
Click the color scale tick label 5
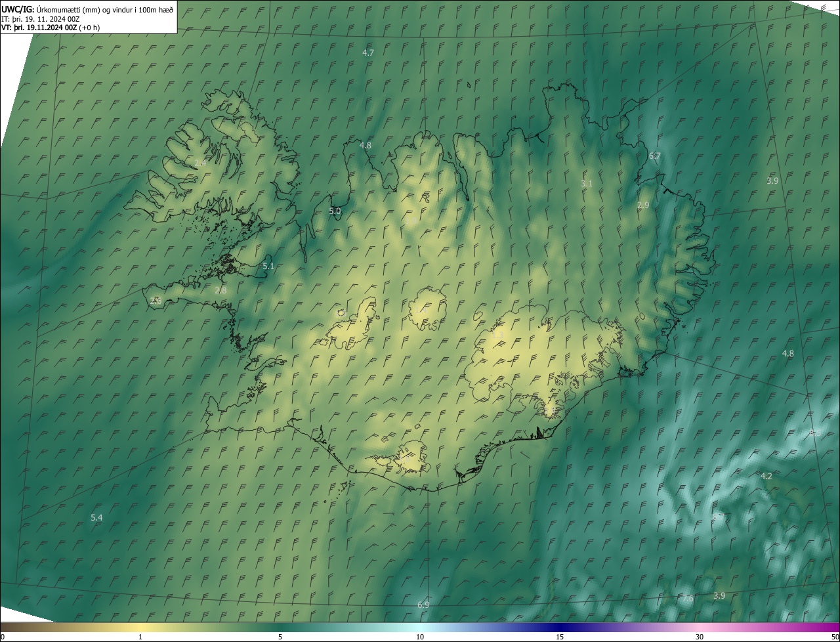pos(280,637)
